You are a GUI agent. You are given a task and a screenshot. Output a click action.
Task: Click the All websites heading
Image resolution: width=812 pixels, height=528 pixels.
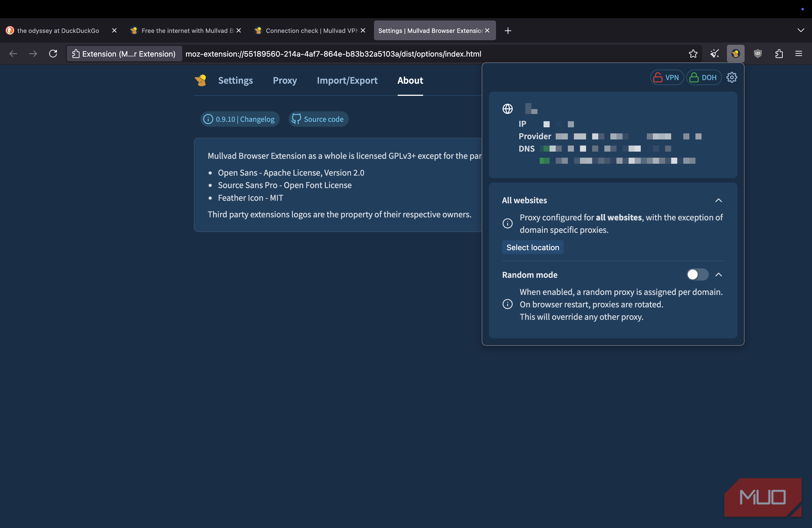(524, 200)
